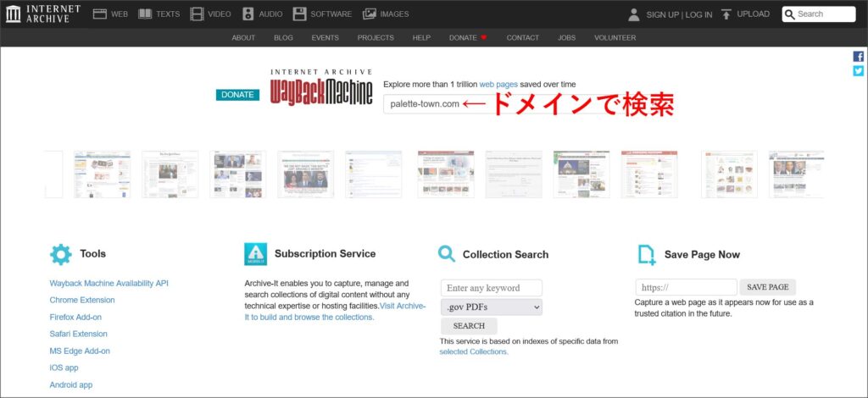
Task: Click the Upload arrow icon
Action: coord(726,14)
